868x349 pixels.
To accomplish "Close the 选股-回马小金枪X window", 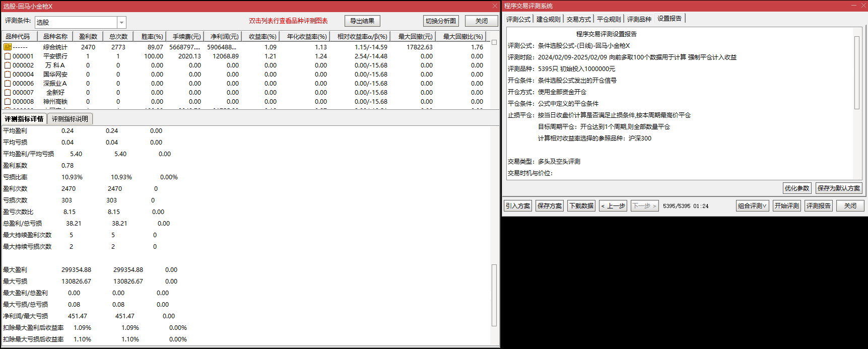I will pos(495,6).
